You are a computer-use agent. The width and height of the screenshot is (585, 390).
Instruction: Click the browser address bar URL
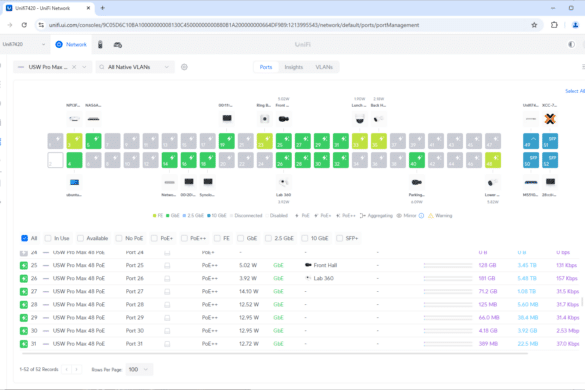point(234,25)
